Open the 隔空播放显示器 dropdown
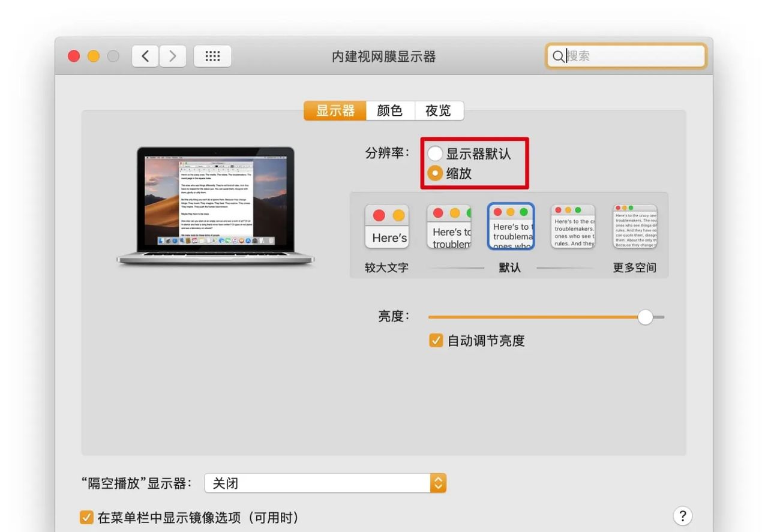 click(324, 482)
